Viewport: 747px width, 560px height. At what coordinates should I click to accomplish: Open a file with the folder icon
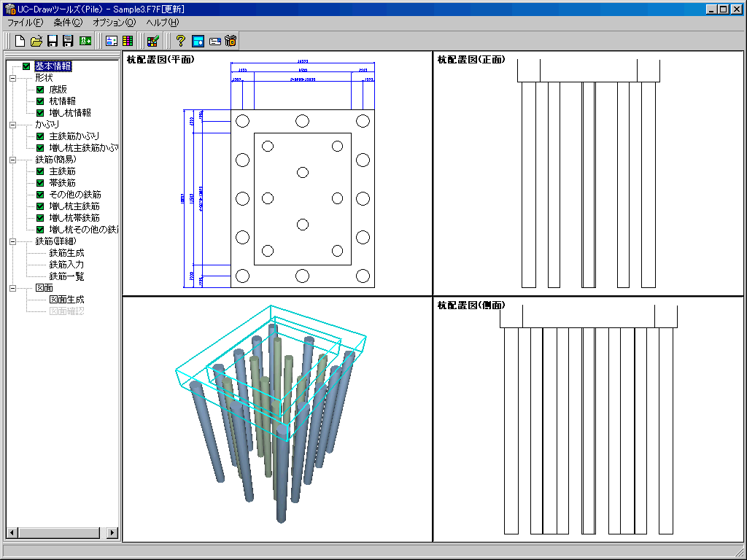36,41
